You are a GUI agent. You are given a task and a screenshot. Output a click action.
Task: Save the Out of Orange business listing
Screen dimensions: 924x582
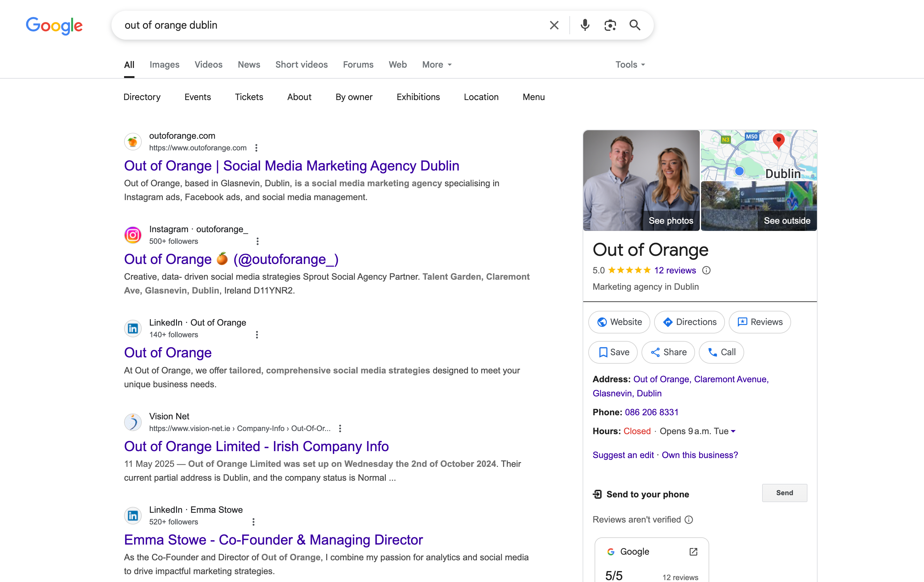(x=613, y=352)
